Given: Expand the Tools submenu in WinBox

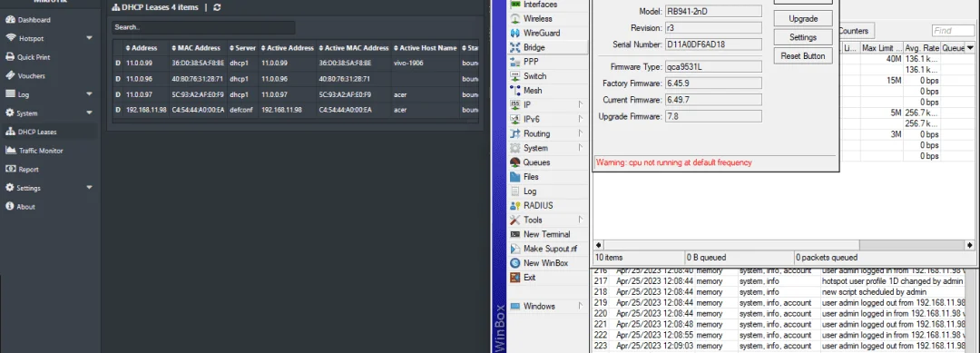Looking at the screenshot, I should coord(581,220).
